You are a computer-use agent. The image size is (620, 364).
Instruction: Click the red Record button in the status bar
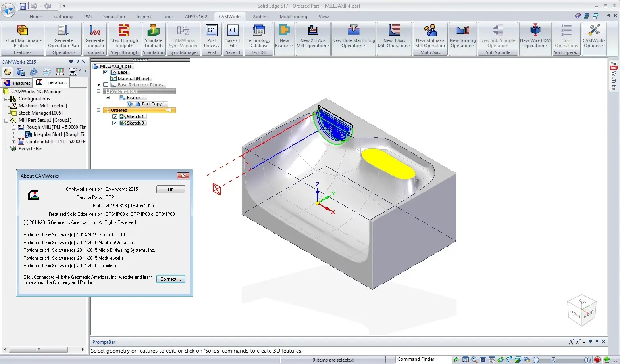coord(597,360)
